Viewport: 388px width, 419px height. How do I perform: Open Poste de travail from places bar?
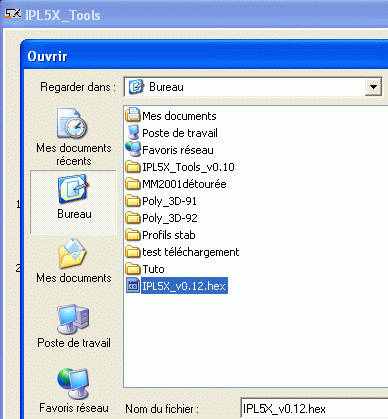73,319
